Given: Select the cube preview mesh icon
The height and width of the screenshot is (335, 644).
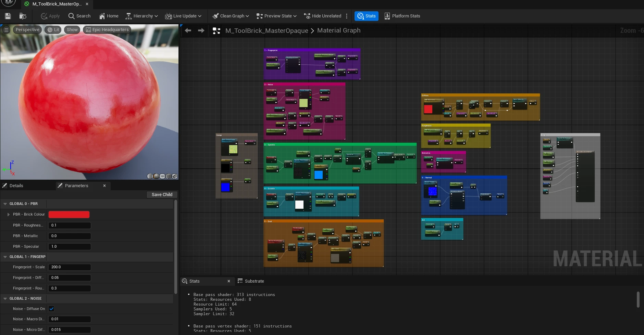Looking at the screenshot, I should 169,176.
